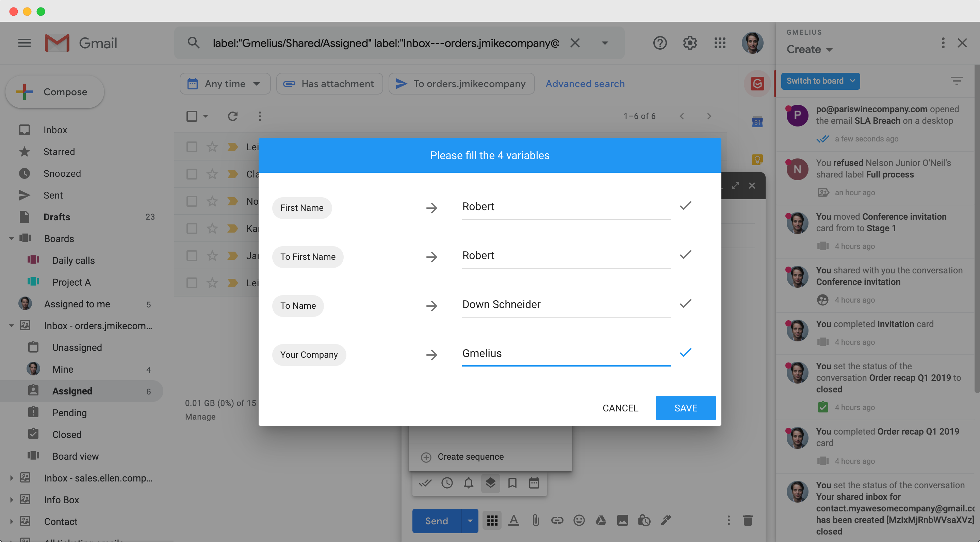Insert emoji icon in compose toolbar
The height and width of the screenshot is (542, 980).
tap(579, 520)
